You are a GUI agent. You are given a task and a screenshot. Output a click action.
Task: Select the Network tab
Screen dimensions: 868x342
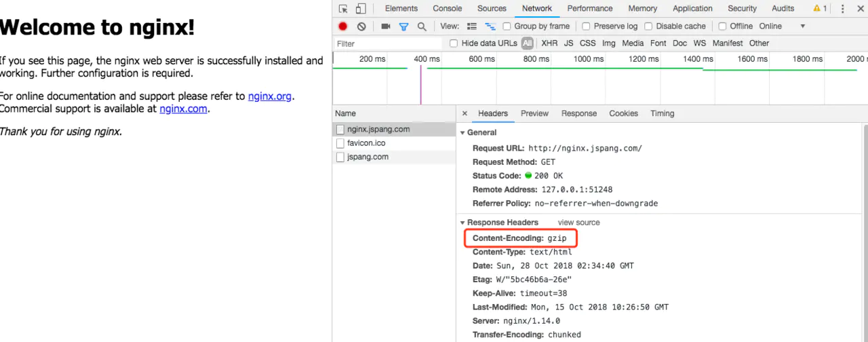(x=537, y=9)
